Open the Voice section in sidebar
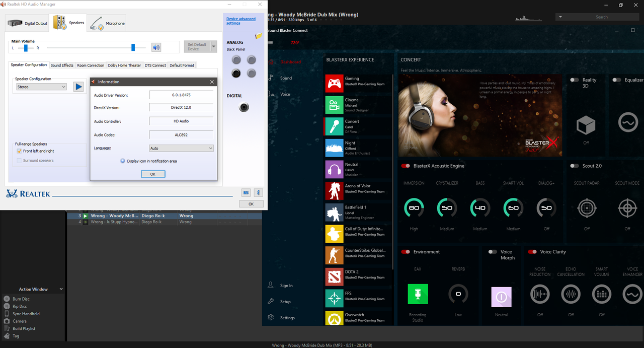The image size is (644, 348). pos(285,94)
